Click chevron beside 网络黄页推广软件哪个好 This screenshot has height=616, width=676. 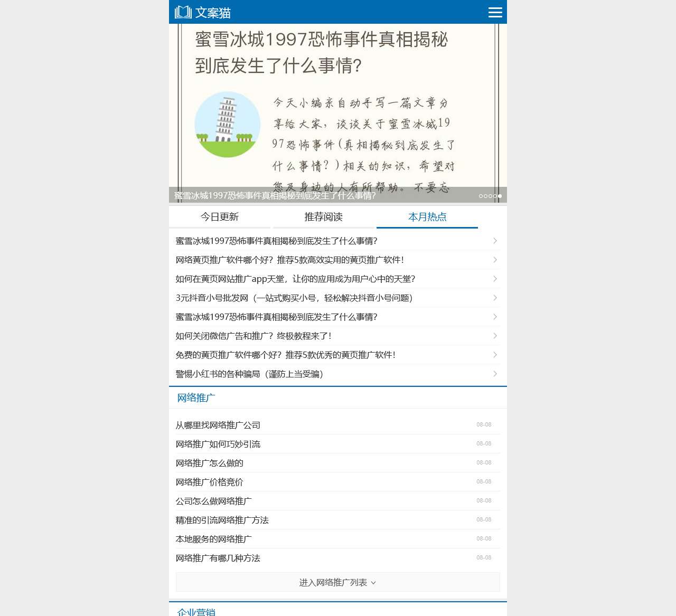coord(495,260)
